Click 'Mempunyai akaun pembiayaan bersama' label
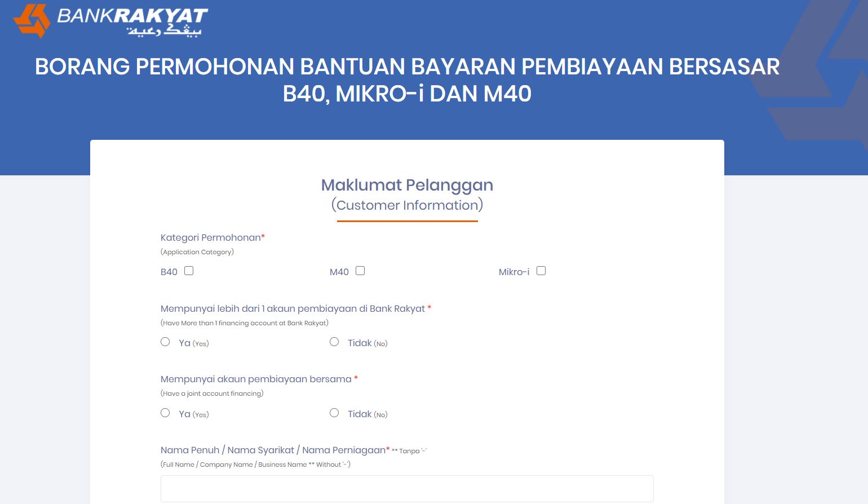 tap(259, 379)
